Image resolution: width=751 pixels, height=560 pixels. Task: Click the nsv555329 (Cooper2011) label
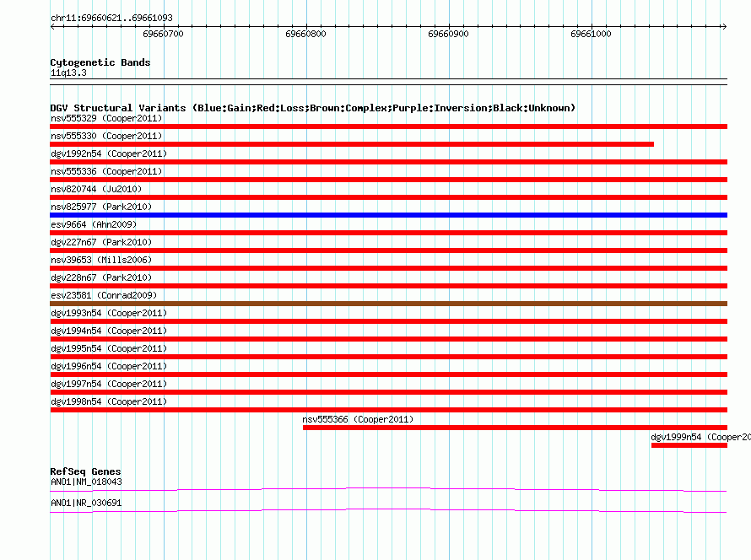point(106,118)
